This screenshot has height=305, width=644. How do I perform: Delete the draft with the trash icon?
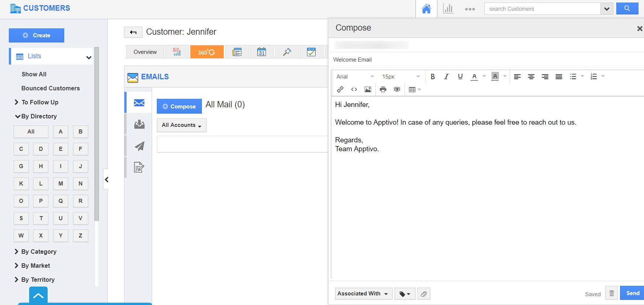click(x=612, y=293)
